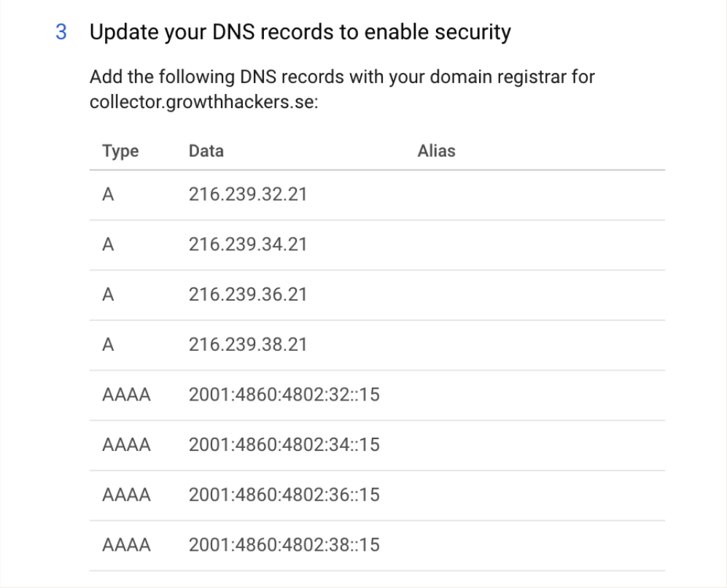Click the Type column header
Image resolution: width=727 pixels, height=588 pixels.
pyautogui.click(x=120, y=151)
